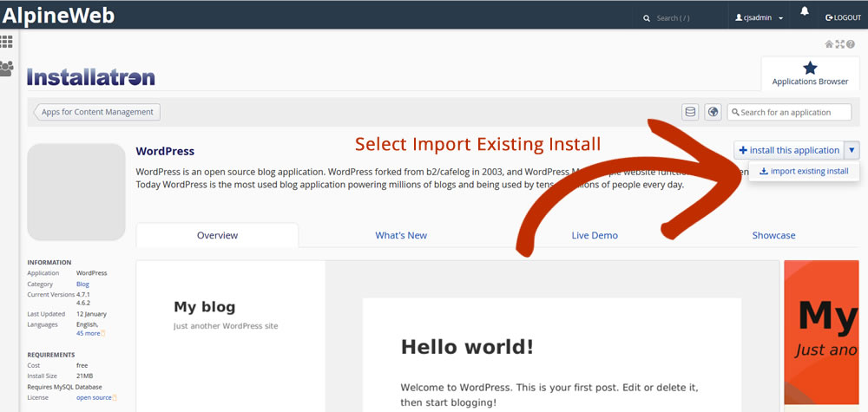Viewport: 868px width, 412px height.
Task: Click the WordPress app placeholder thumbnail
Action: pos(76,192)
